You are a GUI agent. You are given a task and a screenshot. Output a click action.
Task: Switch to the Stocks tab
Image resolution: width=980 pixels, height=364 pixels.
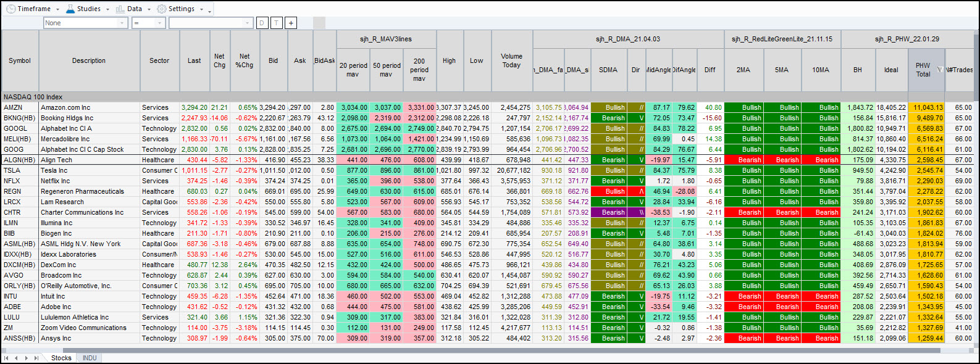point(61,358)
